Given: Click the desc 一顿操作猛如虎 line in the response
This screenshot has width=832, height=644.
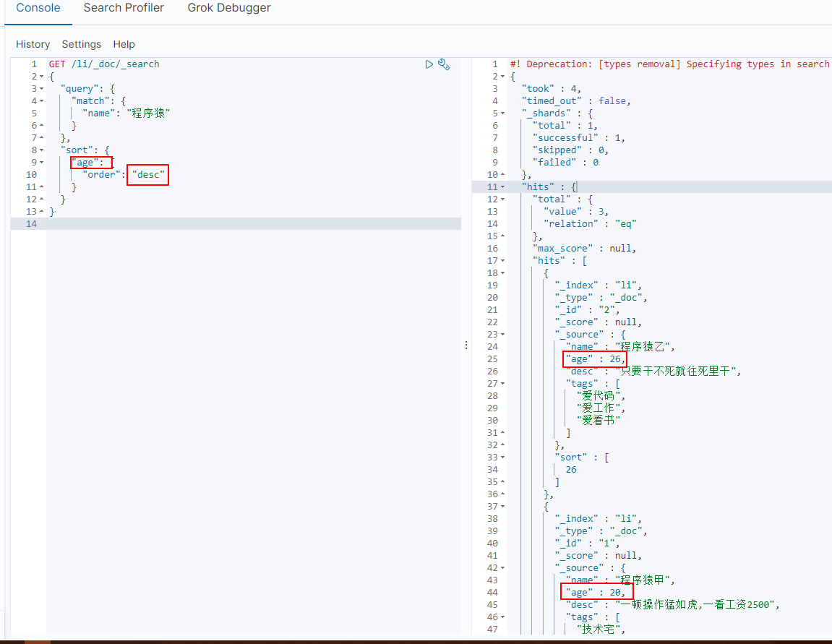Looking at the screenshot, I should click(x=672, y=605).
